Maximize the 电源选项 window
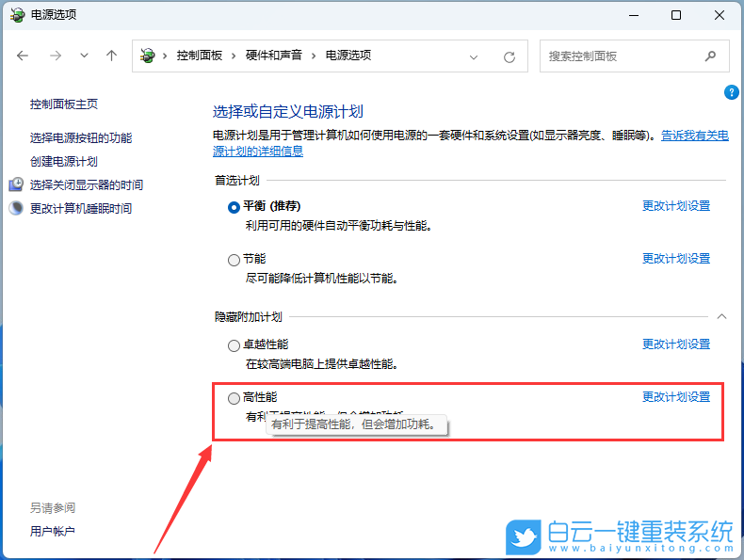744x560 pixels. point(676,15)
